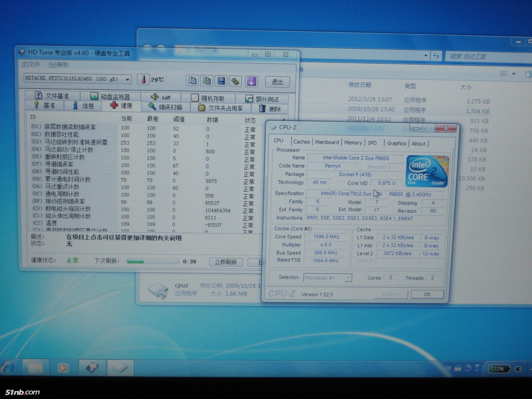Viewport: 532px width, 399px height.
Task: Sort Explorer files by 类型 column
Action: [x=410, y=86]
